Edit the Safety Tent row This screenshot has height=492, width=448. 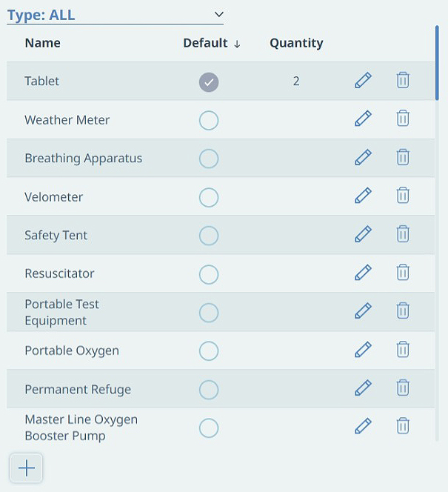(x=363, y=234)
